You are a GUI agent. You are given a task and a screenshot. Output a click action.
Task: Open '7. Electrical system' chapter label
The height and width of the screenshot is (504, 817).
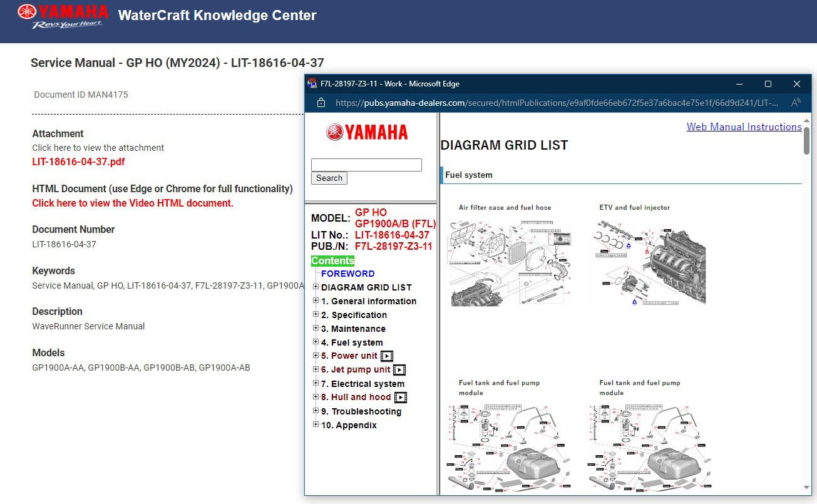point(362,384)
